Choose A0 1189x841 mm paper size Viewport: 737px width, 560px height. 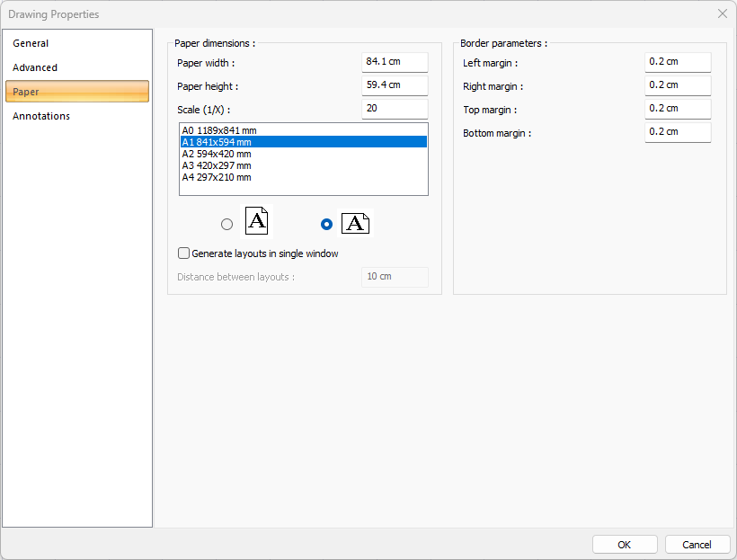click(x=219, y=130)
